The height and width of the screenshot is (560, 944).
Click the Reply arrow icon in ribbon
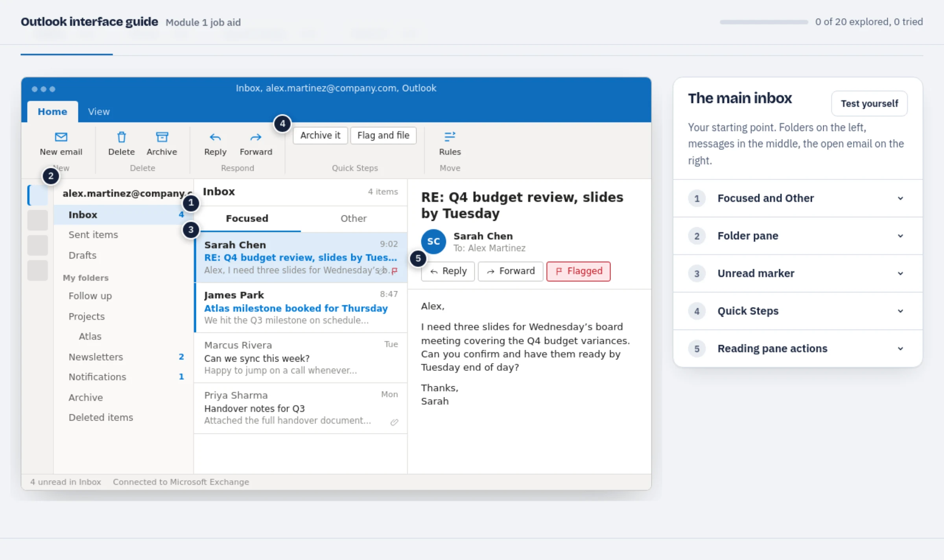coord(215,137)
